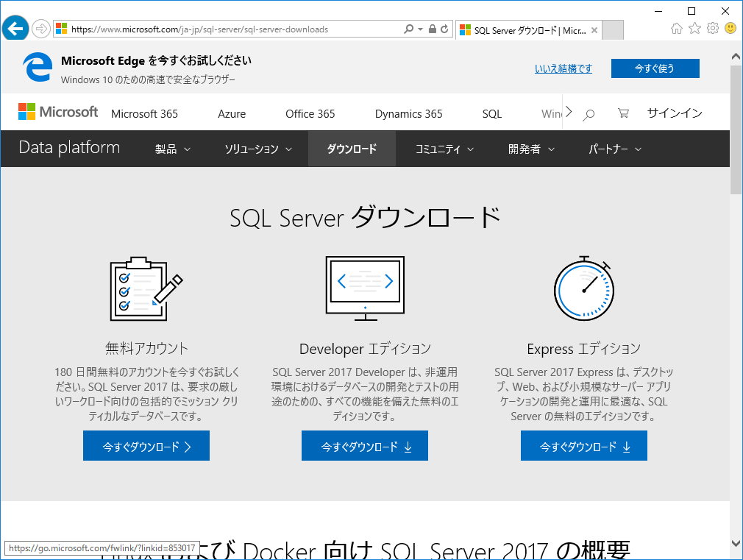Click the search magnifier in the address bar
743x560 pixels.
click(x=408, y=29)
